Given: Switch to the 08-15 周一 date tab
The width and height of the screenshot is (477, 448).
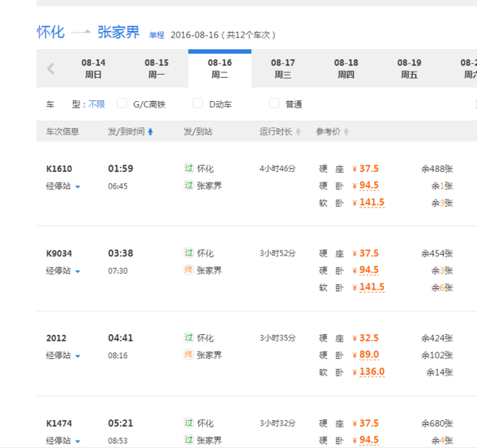Looking at the screenshot, I should [x=157, y=68].
